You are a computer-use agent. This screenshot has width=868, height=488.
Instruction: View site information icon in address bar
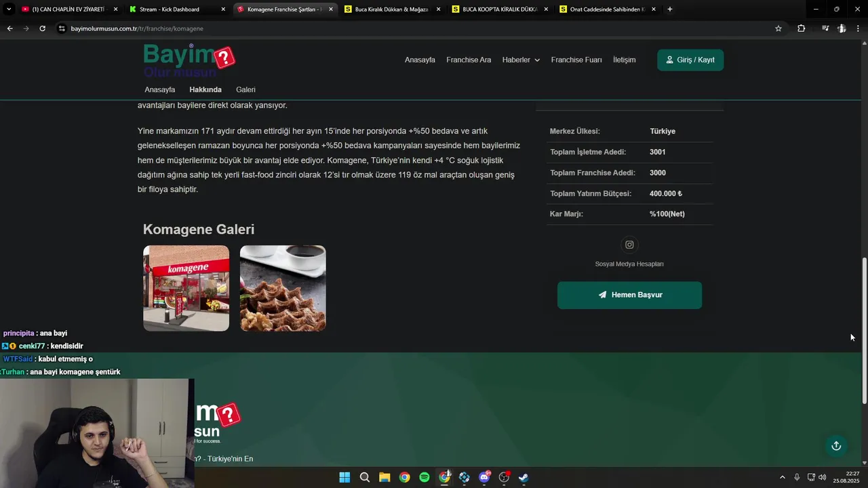coord(62,28)
